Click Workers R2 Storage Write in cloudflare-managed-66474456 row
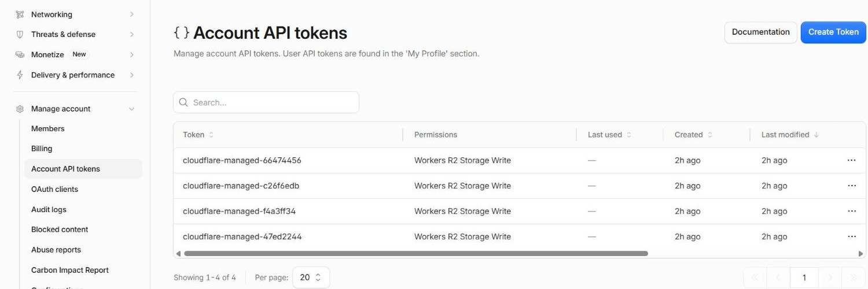The image size is (868, 289). (x=462, y=160)
